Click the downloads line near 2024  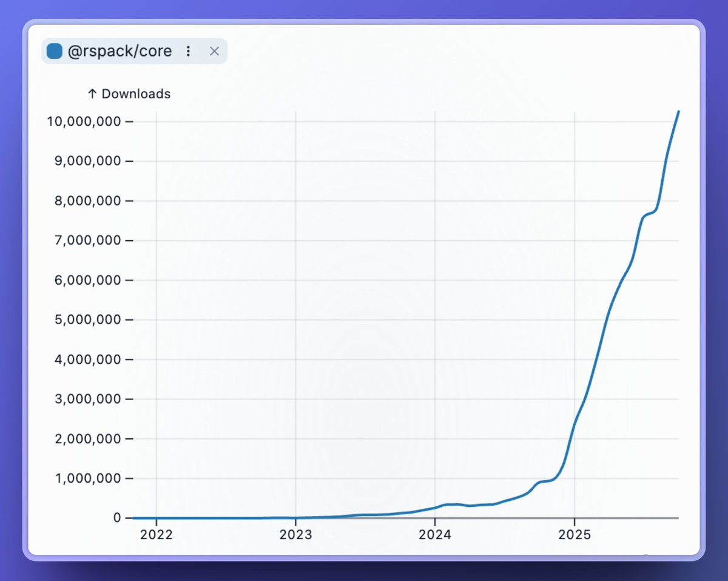click(x=436, y=505)
